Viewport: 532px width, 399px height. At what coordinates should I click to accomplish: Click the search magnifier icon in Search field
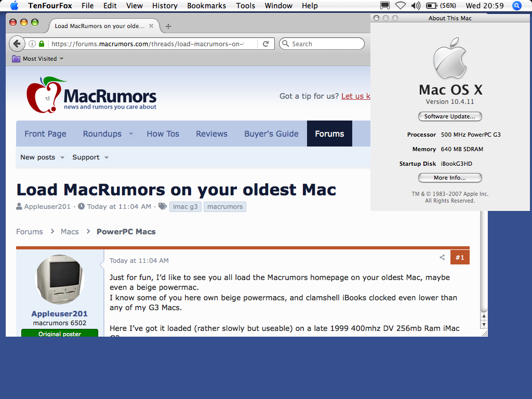(286, 44)
